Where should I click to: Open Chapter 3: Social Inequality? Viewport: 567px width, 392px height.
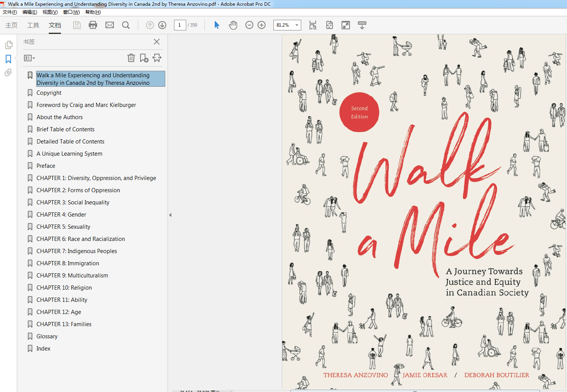[x=73, y=202]
